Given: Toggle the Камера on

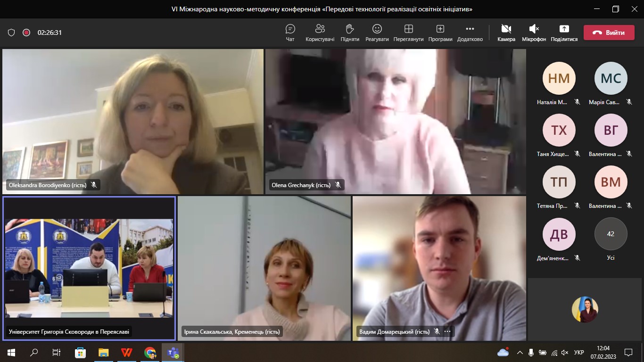Looking at the screenshot, I should (x=506, y=33).
